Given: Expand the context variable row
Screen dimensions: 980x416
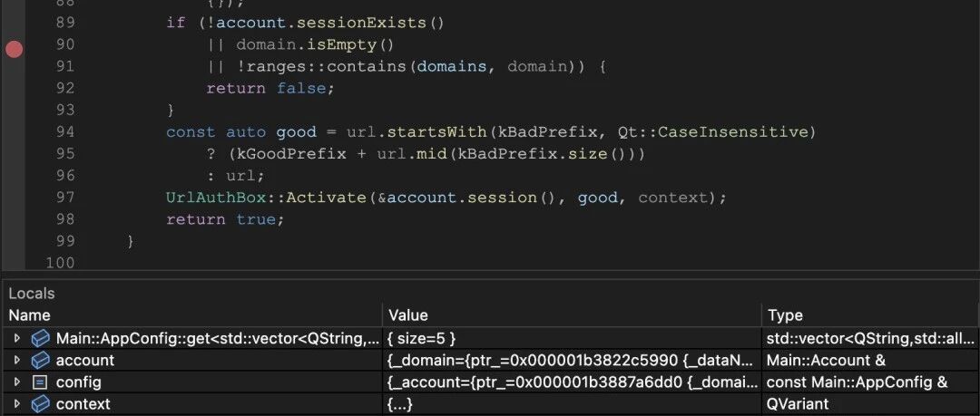Looking at the screenshot, I should pos(17,404).
